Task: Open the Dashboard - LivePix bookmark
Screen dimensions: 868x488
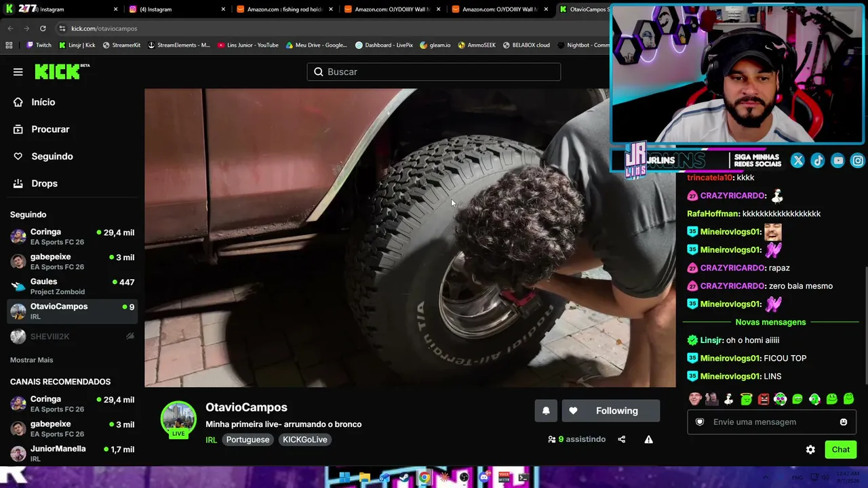Action: [x=384, y=45]
